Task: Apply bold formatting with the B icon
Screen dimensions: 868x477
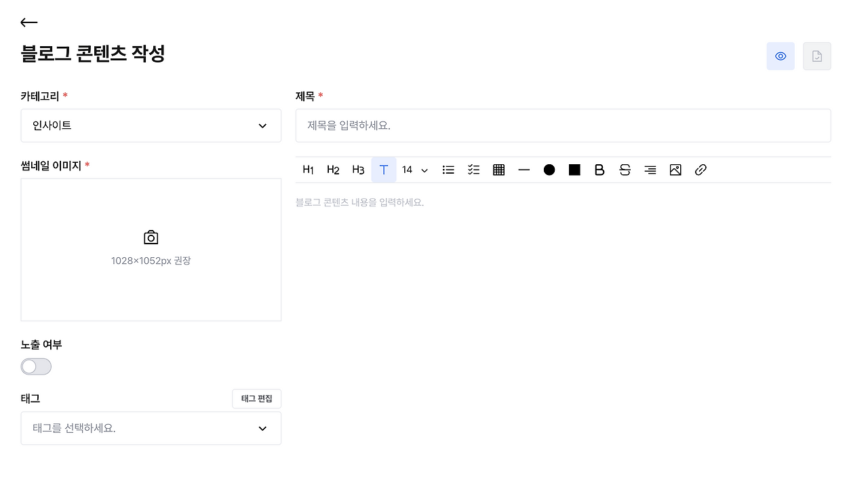Action: click(x=599, y=170)
